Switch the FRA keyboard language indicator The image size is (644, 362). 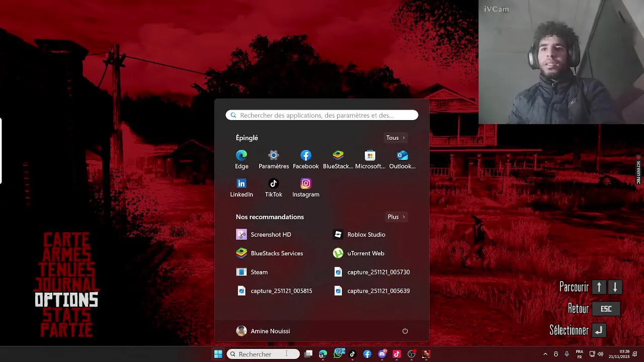pyautogui.click(x=579, y=354)
